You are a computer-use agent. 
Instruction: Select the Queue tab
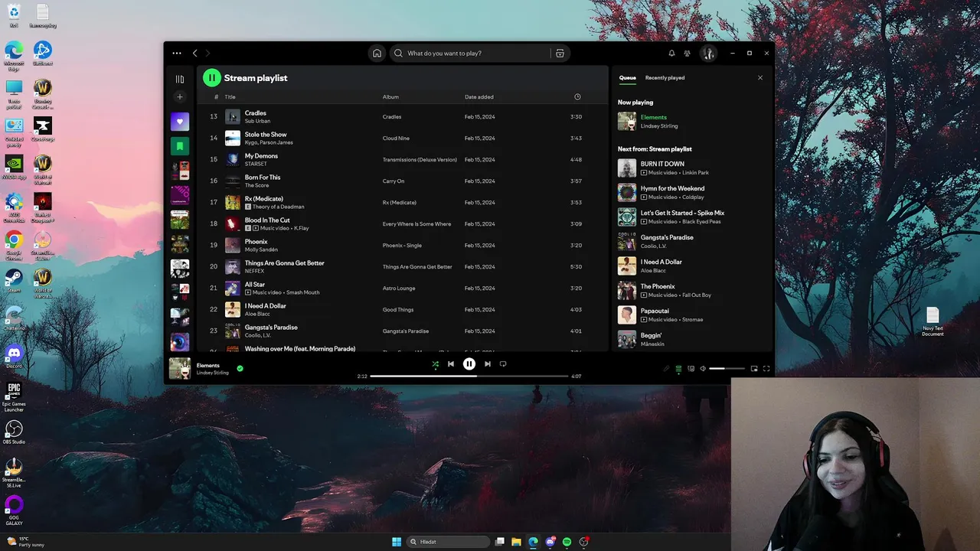[627, 78]
